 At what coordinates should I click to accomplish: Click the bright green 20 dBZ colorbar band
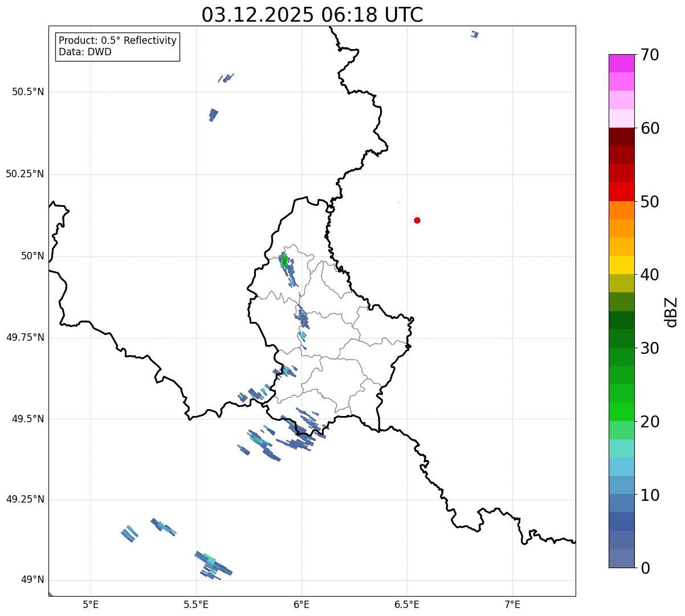click(x=622, y=411)
